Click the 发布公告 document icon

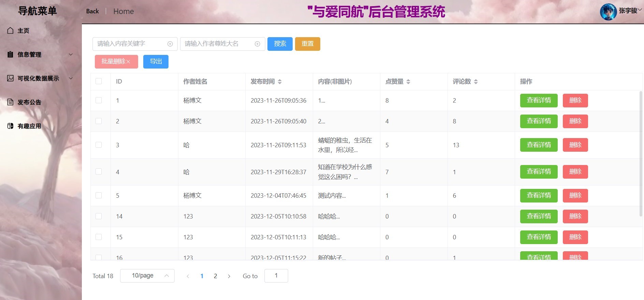pos(11,102)
